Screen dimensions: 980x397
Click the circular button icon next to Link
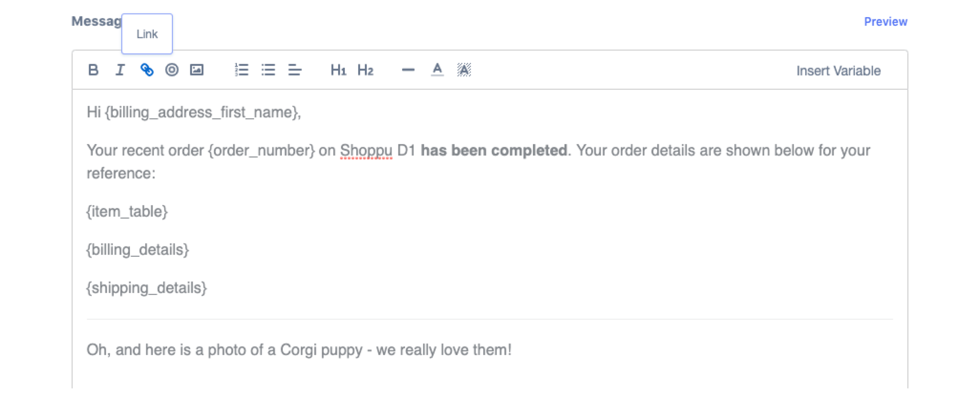click(x=172, y=70)
